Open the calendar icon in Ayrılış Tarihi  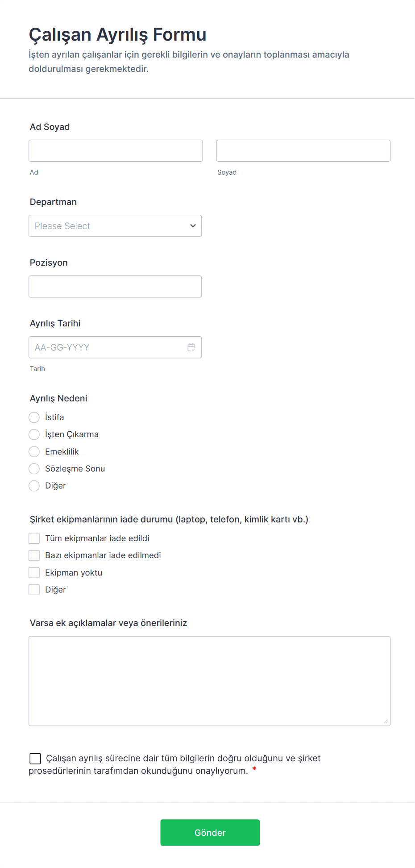[191, 347]
